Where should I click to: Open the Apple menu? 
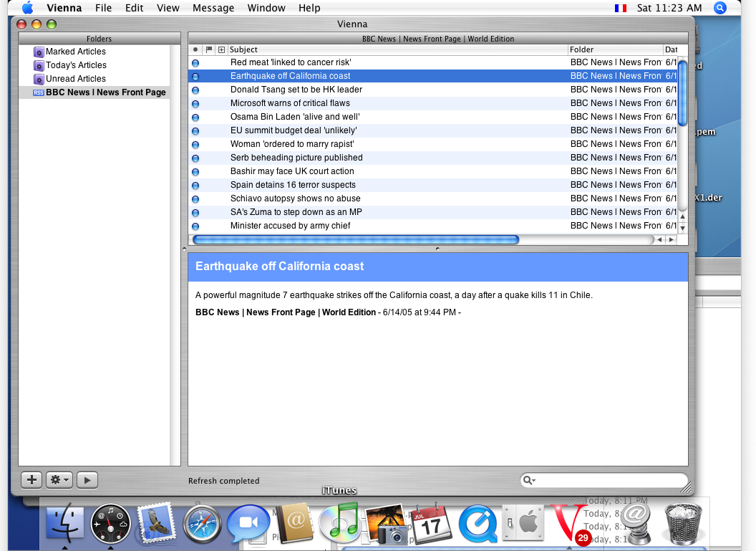[28, 8]
